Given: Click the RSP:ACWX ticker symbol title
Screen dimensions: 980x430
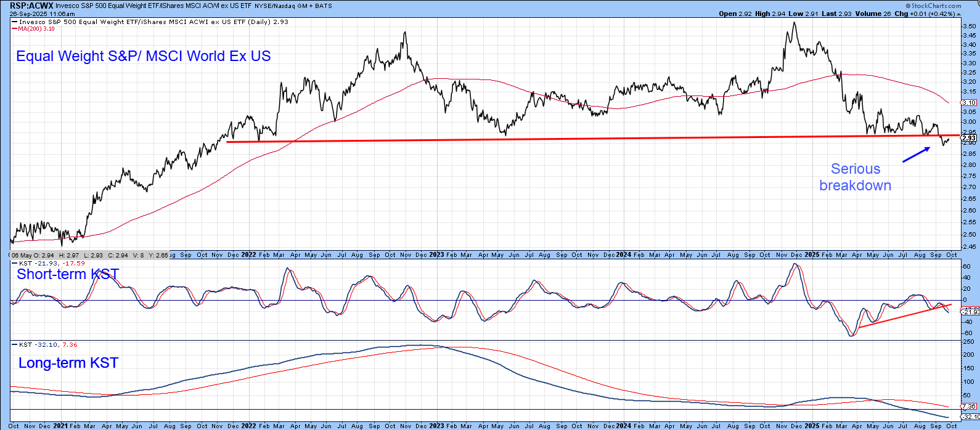Looking at the screenshot, I should (x=31, y=6).
